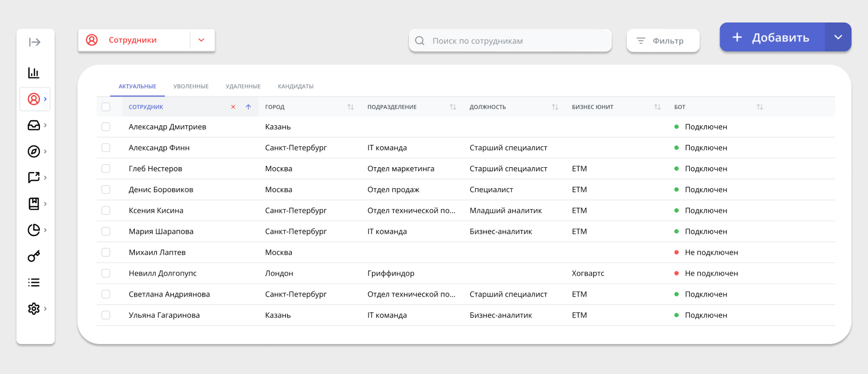Open the settings gear sidebar icon

pos(34,309)
